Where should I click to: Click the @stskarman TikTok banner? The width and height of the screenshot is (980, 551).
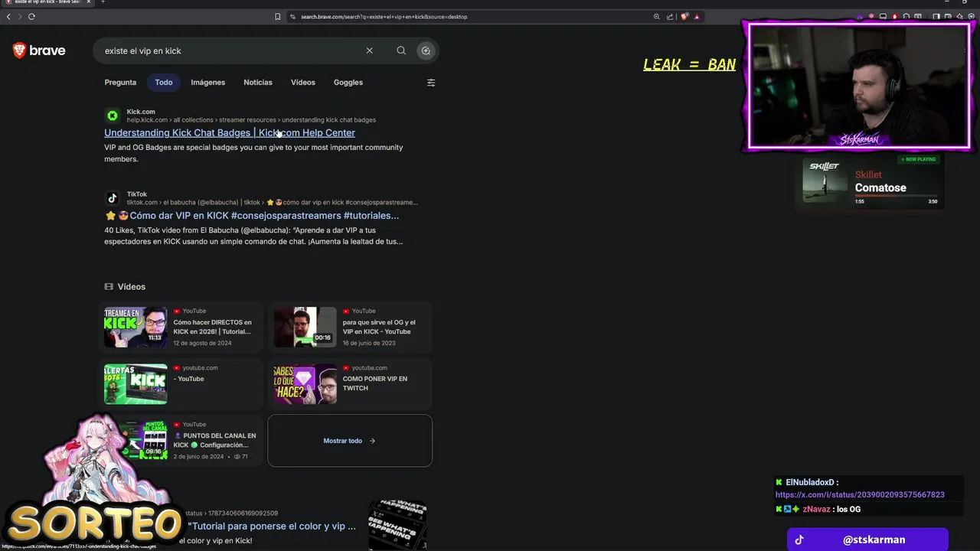pyautogui.click(x=867, y=540)
